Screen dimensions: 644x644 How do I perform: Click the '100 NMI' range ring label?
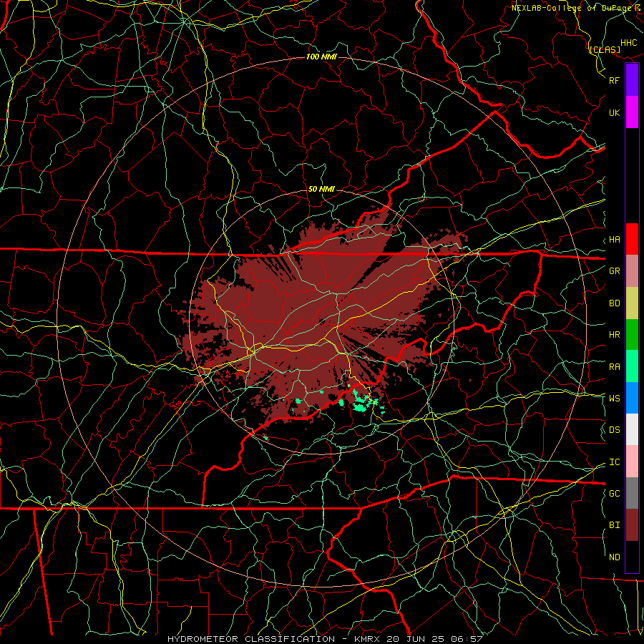pyautogui.click(x=321, y=57)
